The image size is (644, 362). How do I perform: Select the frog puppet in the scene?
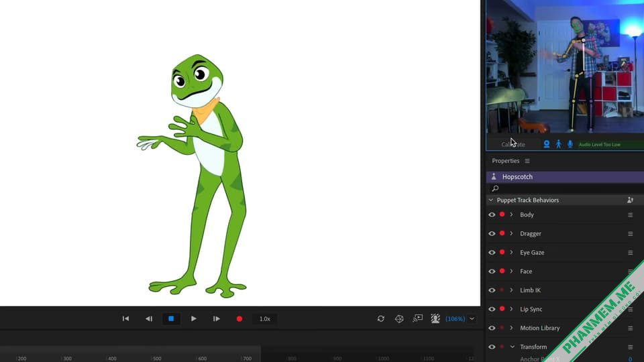[193, 176]
